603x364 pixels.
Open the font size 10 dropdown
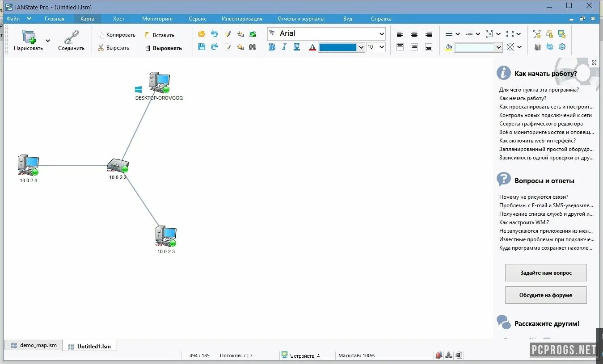pos(381,47)
